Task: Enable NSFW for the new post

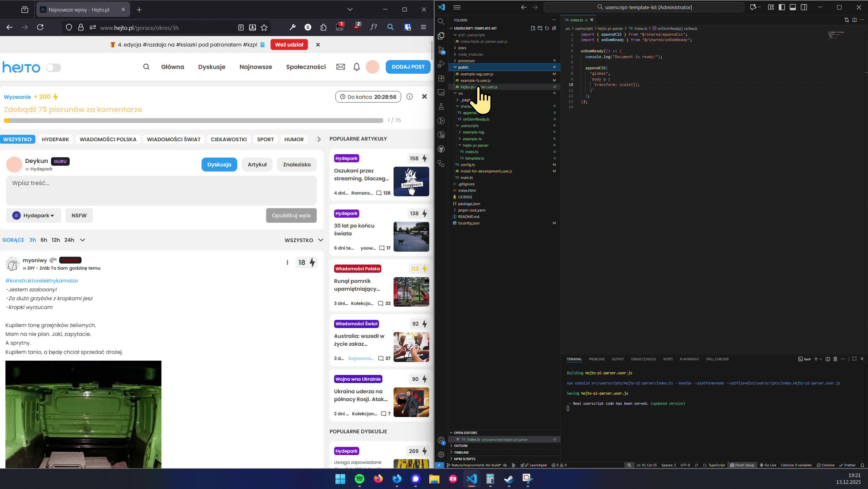Action: pos(79,215)
